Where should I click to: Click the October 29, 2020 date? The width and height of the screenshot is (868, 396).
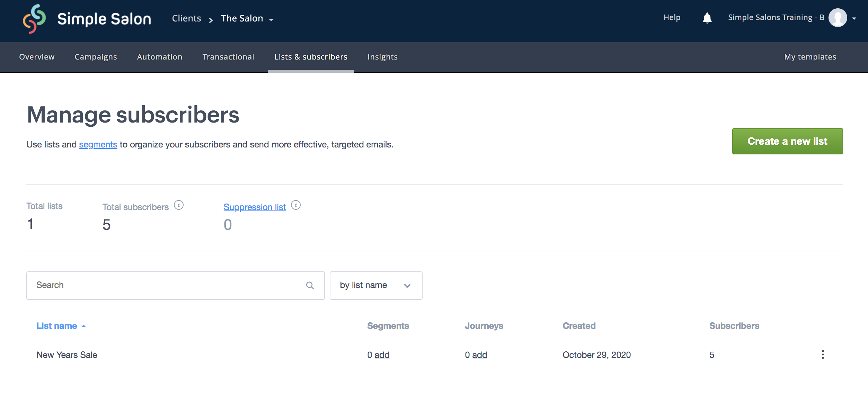pos(596,355)
